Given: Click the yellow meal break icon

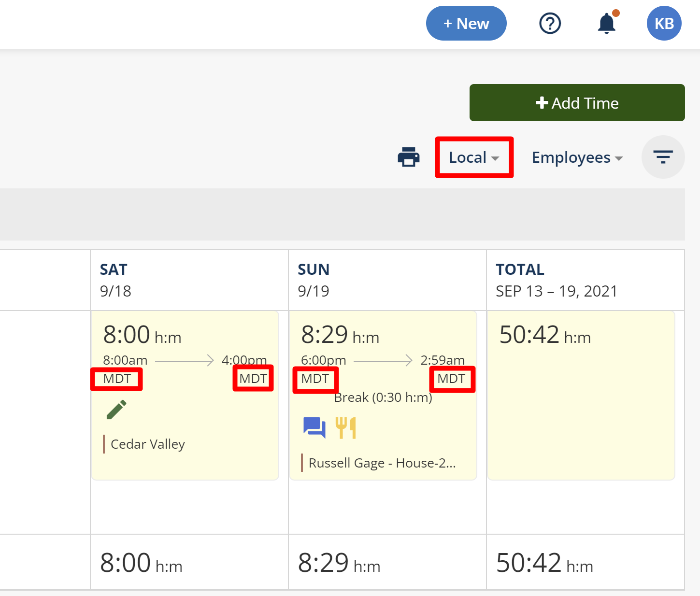Looking at the screenshot, I should (346, 427).
